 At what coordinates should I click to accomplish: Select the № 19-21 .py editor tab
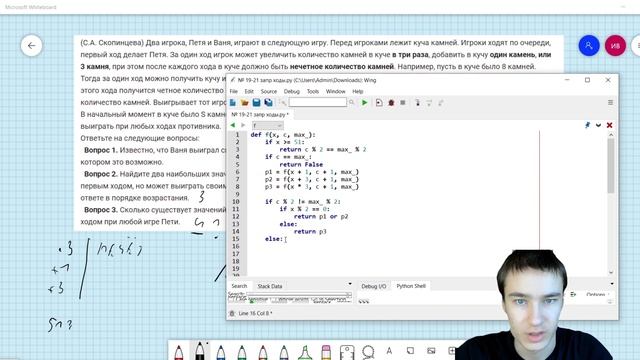tap(260, 115)
